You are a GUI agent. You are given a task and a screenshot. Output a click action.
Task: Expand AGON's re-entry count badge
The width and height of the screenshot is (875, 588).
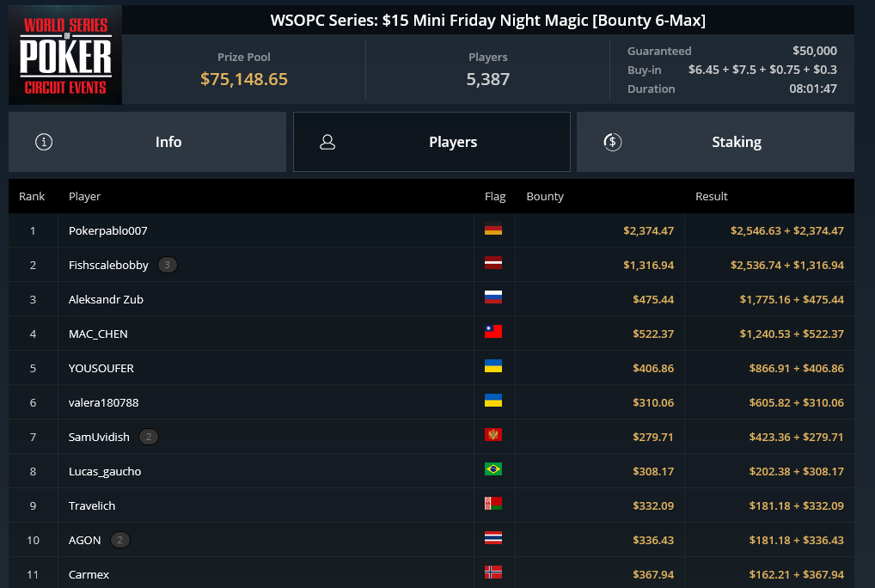click(120, 540)
